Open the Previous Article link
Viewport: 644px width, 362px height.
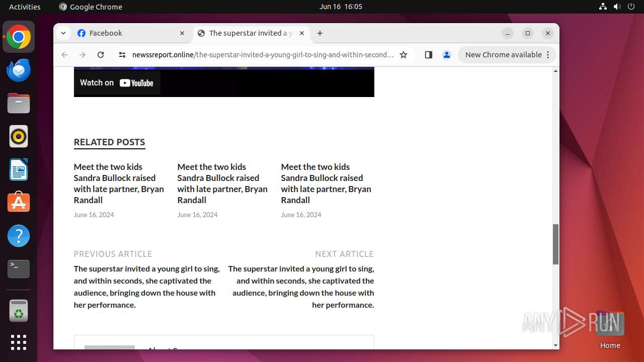147,287
